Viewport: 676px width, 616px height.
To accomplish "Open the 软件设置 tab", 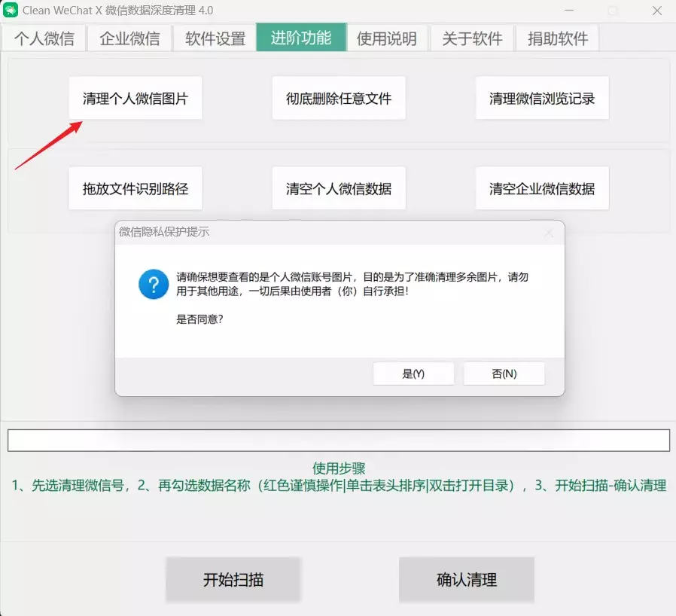I will tap(215, 38).
